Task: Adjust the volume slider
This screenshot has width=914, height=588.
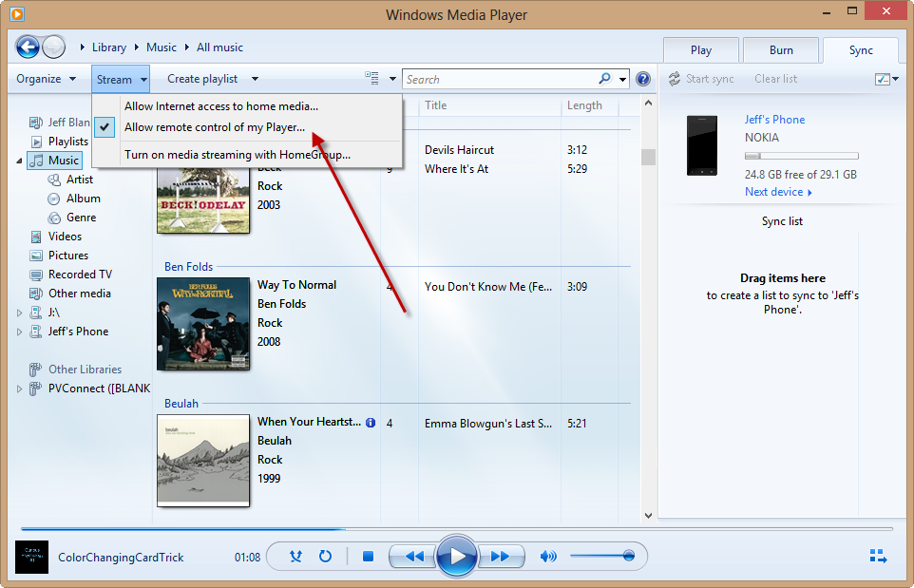Action: [x=628, y=556]
